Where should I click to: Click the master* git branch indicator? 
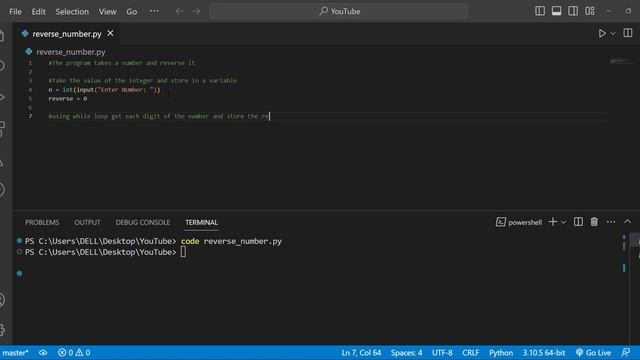tap(15, 353)
